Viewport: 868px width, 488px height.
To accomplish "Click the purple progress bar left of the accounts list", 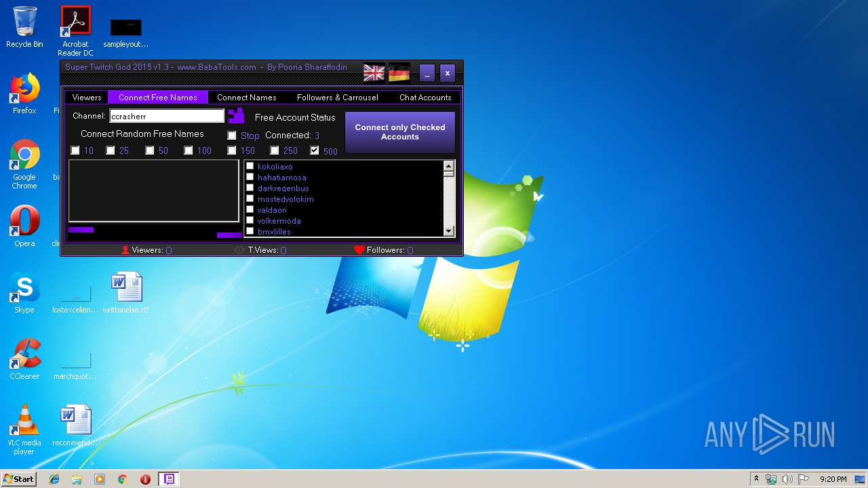I will [229, 235].
